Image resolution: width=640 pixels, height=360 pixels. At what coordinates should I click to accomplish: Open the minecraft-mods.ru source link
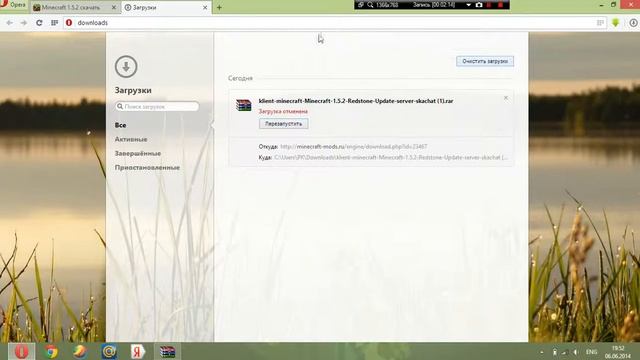[354, 147]
